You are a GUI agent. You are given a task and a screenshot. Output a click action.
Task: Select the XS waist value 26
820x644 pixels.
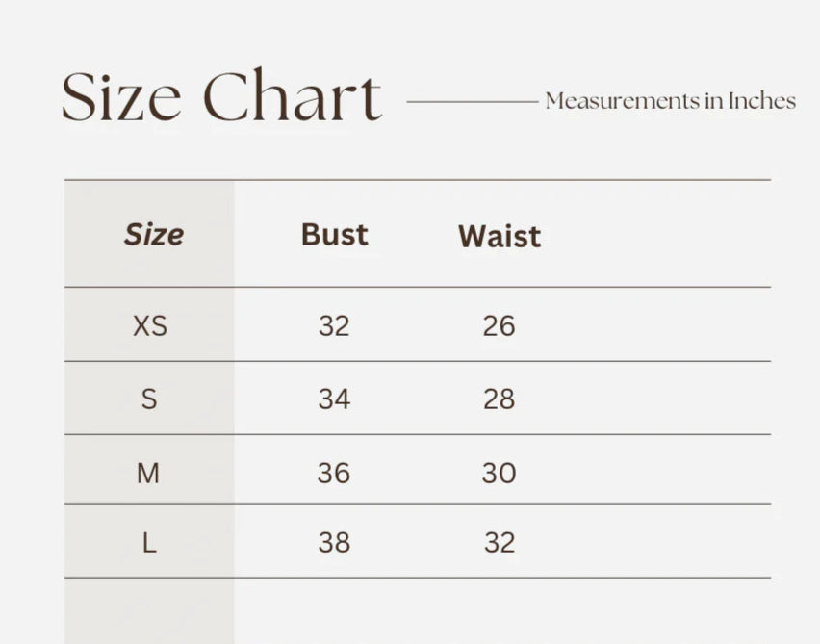point(499,326)
